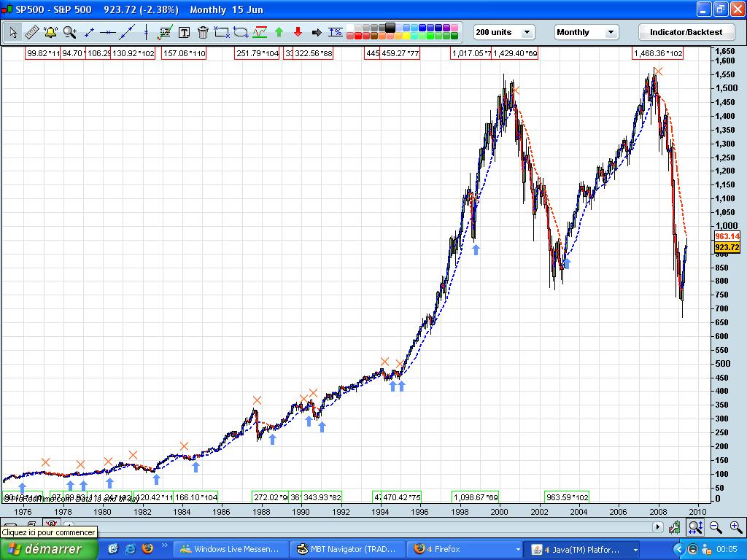Click the trash can delete tool
The image size is (747, 560).
[203, 32]
